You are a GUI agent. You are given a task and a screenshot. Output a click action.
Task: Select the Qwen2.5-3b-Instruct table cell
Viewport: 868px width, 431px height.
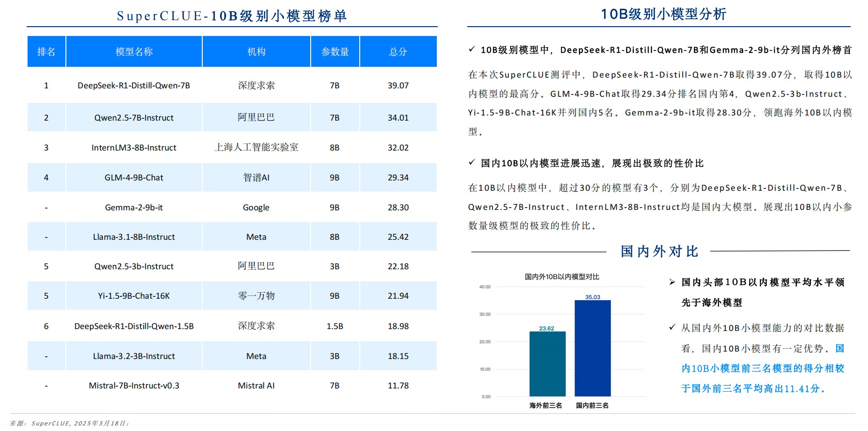click(134, 266)
